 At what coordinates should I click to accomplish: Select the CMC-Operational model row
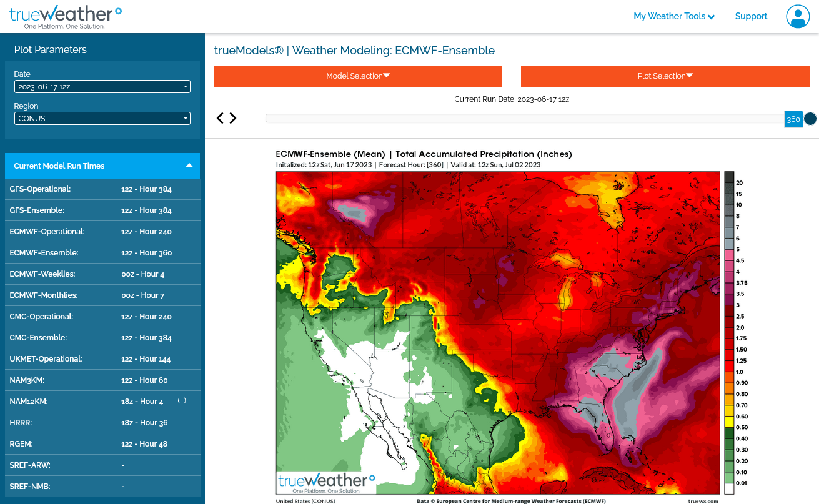tap(102, 317)
